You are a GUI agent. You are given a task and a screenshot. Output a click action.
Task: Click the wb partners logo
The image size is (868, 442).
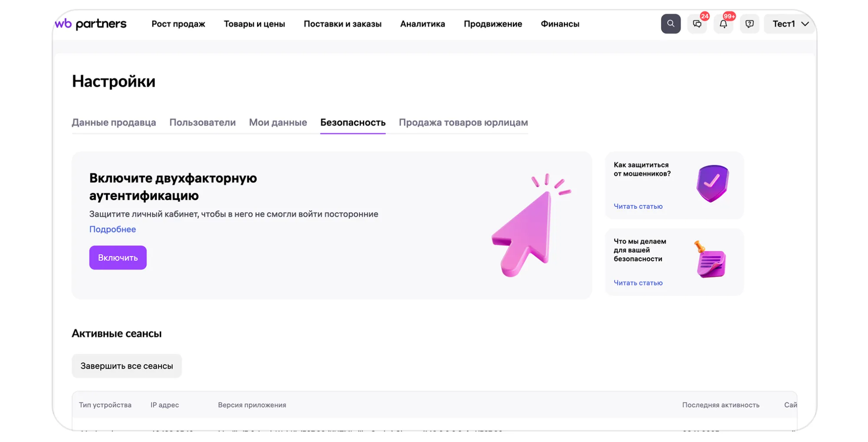[91, 24]
